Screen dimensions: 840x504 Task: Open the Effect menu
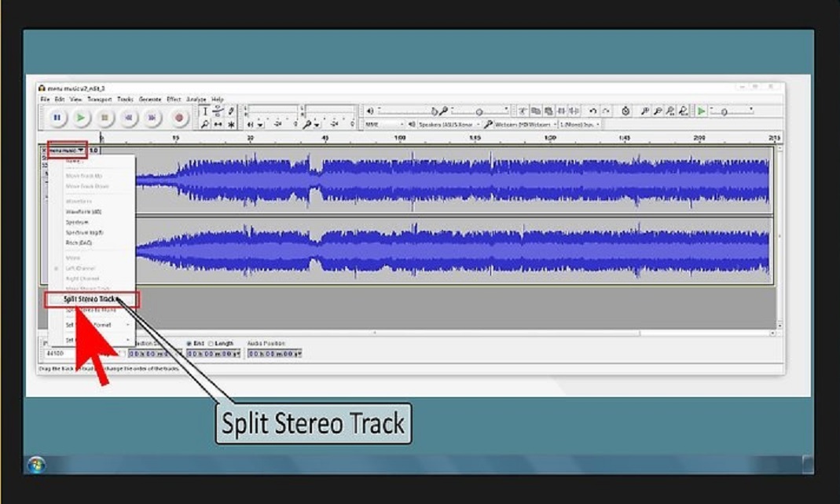tap(174, 100)
